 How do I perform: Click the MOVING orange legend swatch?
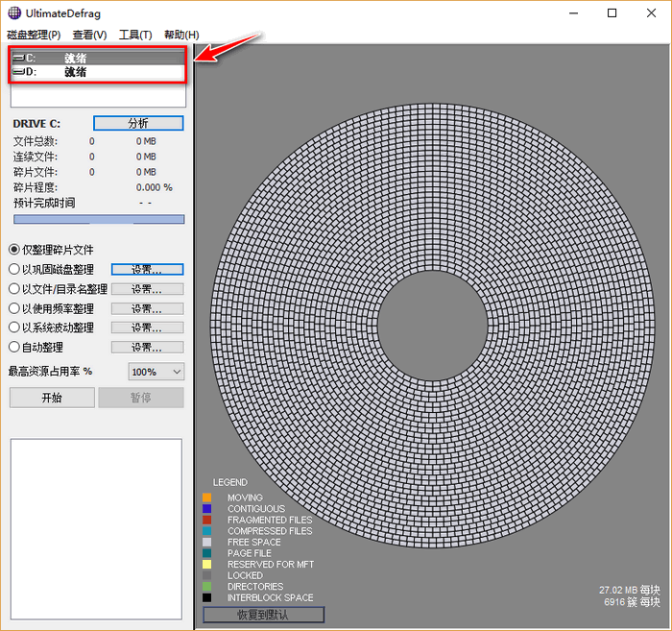click(207, 498)
